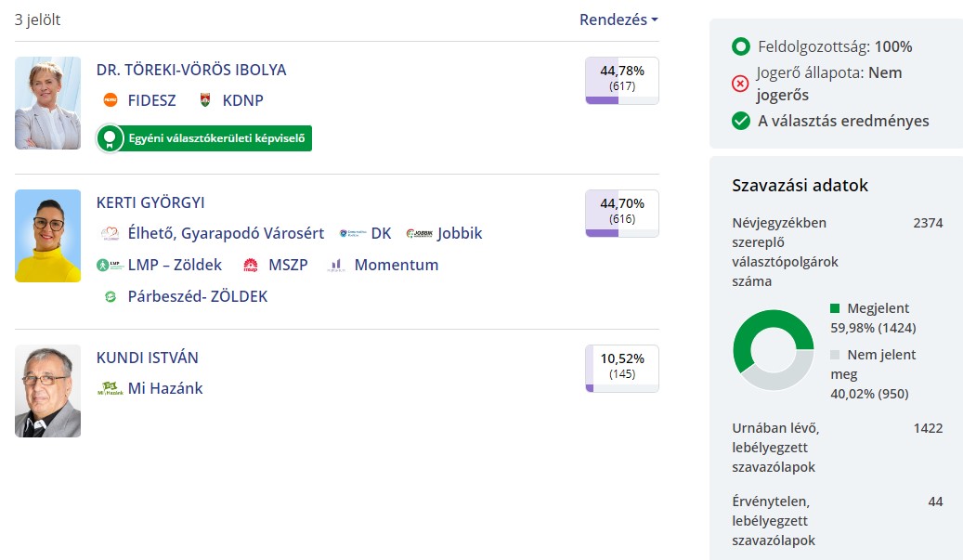Click the green turnout donut chart
This screenshot has width=963, height=560.
tap(774, 350)
